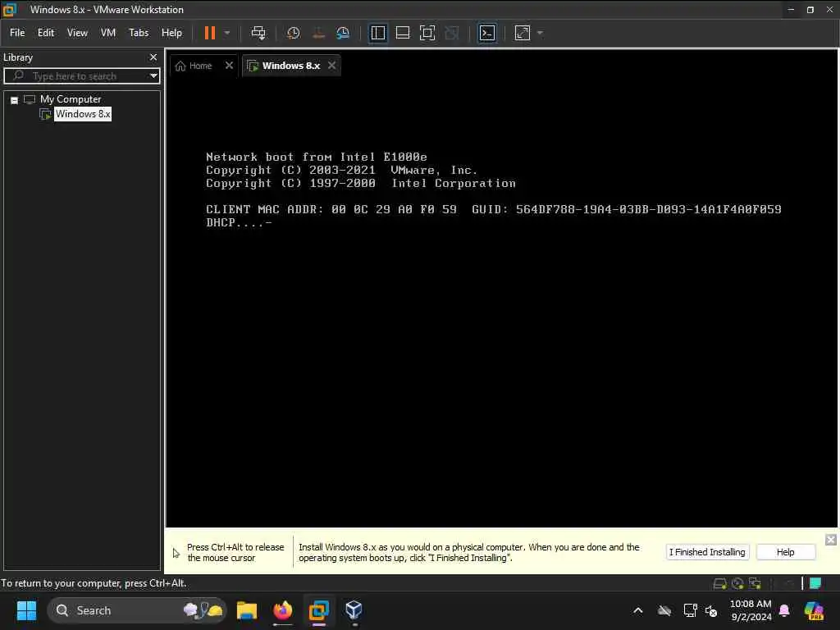This screenshot has height=630, width=840.
Task: Open the Windows Start menu
Action: click(26, 610)
